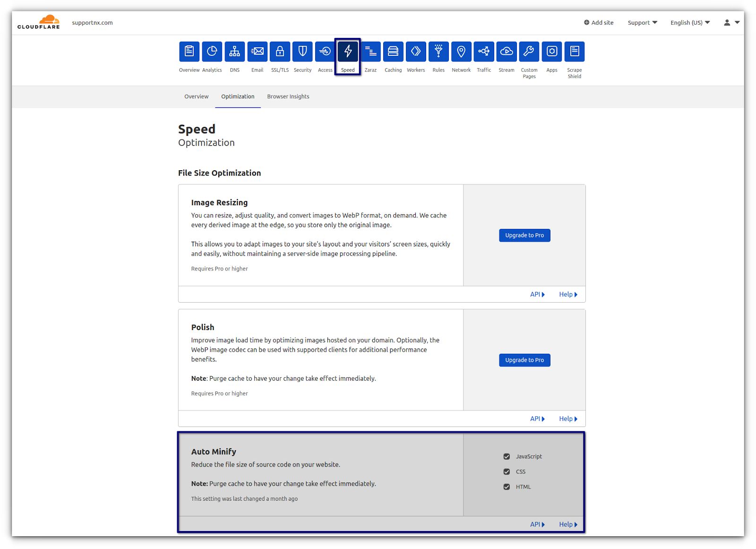Open the Custom Pages icon
The height and width of the screenshot is (549, 756).
[529, 51]
